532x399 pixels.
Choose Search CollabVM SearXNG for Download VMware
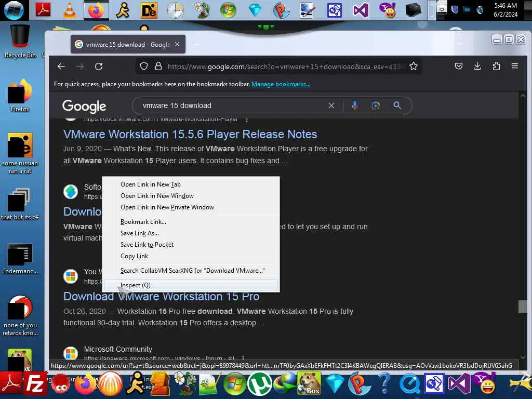tap(191, 271)
